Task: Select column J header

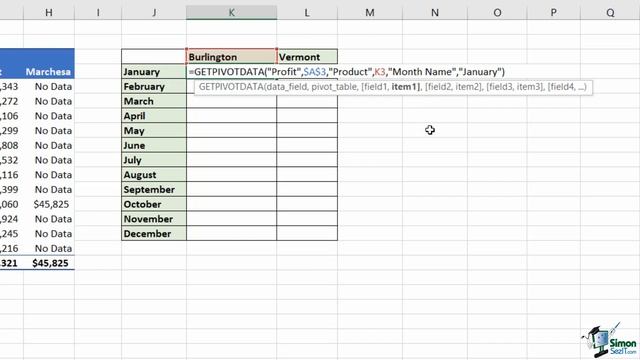Action: tap(154, 12)
